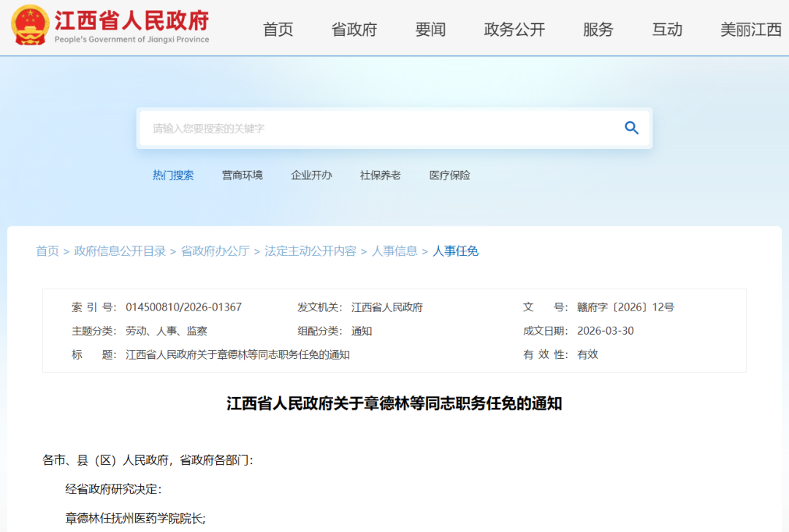Viewport: 789px width, 532px height.
Task: Click inside the keyword search box
Action: coord(329,128)
